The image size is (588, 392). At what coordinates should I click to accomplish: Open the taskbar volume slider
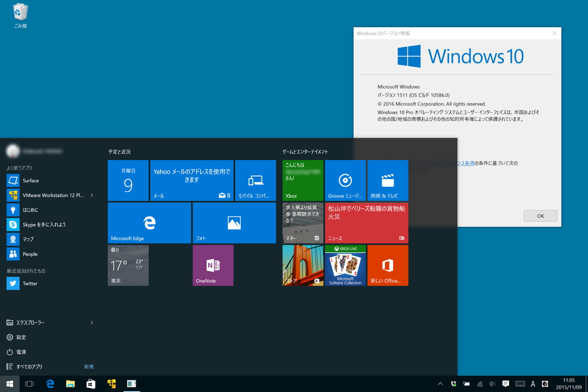click(x=492, y=384)
